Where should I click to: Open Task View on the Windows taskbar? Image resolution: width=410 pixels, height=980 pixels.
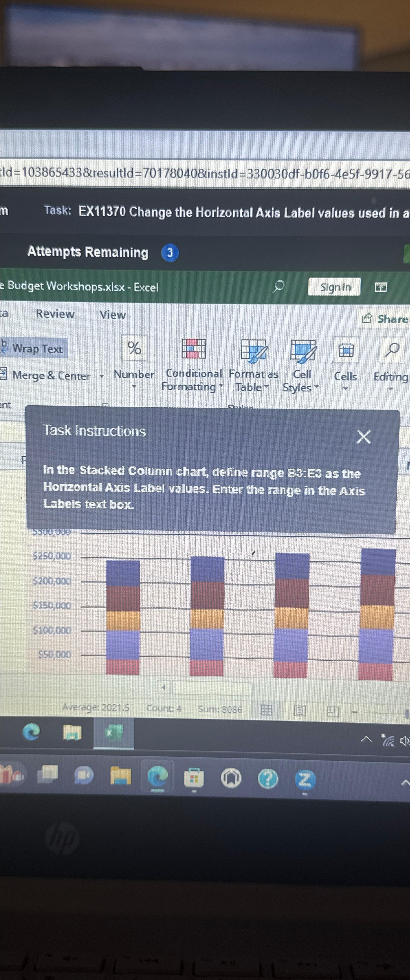(x=48, y=774)
